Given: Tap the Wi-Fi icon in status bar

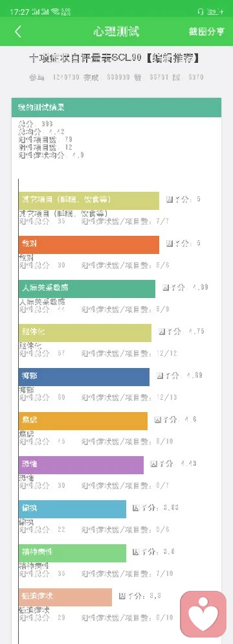Looking at the screenshot, I should click(x=55, y=12).
